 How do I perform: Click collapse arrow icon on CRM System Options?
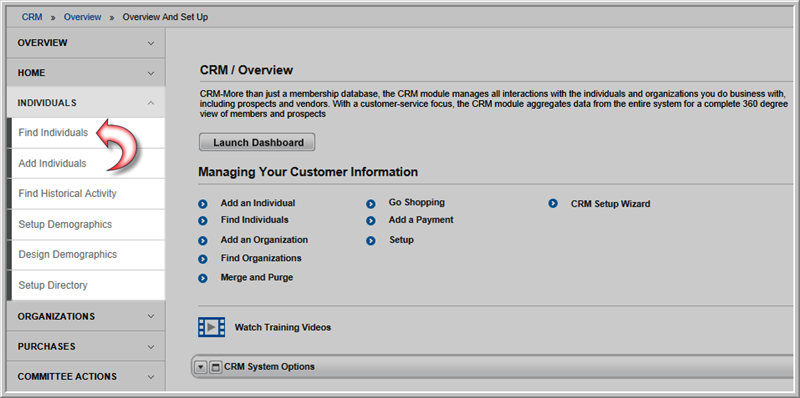(201, 367)
